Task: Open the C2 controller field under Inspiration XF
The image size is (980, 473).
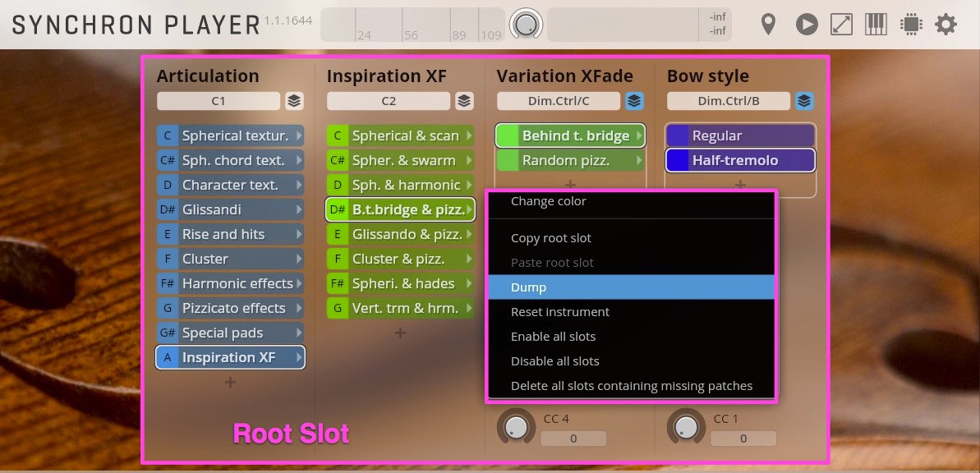Action: pos(388,101)
